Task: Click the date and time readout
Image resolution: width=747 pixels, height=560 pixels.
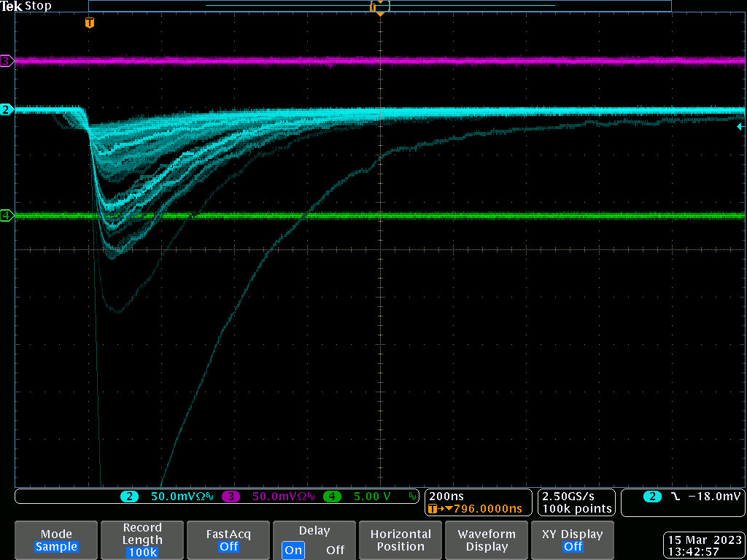Action: [703, 545]
